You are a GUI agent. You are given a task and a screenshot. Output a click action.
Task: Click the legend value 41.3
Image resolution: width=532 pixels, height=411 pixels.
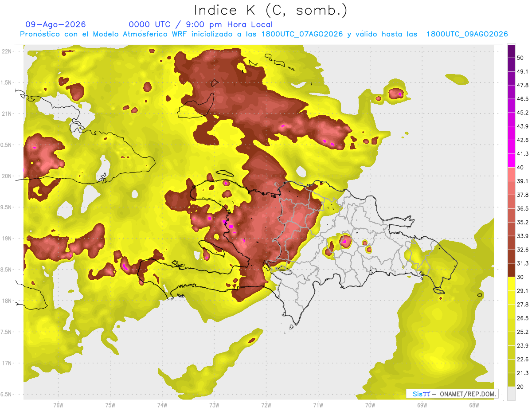[523, 154]
